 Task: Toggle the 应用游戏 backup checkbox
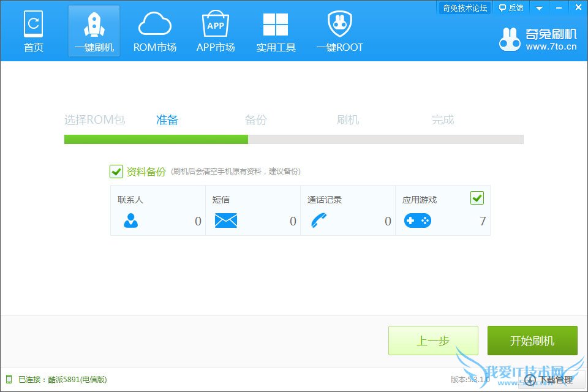[477, 198]
